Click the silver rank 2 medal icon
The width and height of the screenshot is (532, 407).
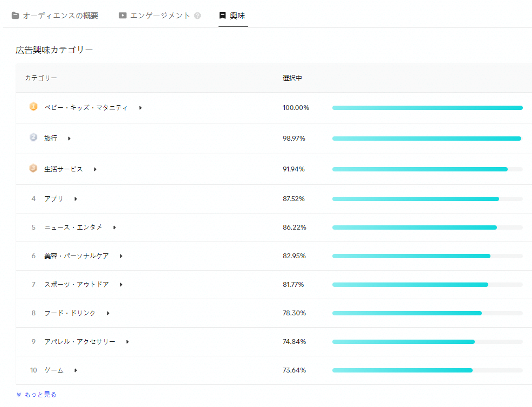(x=33, y=137)
